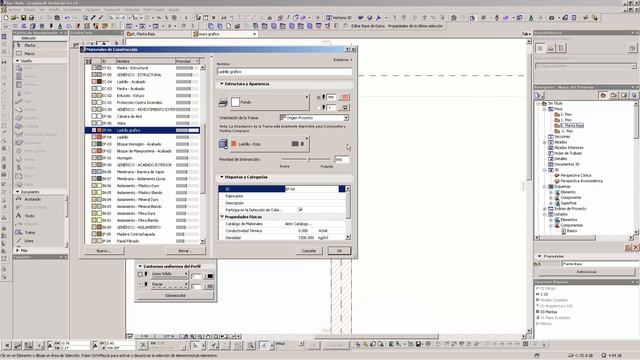
Task: Toggle Rayas contour checkbox
Action: click(x=140, y=284)
